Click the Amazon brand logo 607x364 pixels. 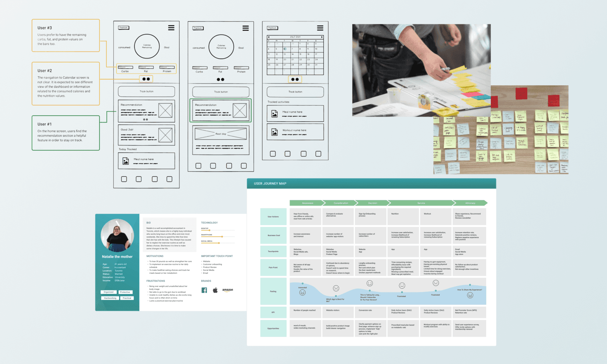(227, 290)
